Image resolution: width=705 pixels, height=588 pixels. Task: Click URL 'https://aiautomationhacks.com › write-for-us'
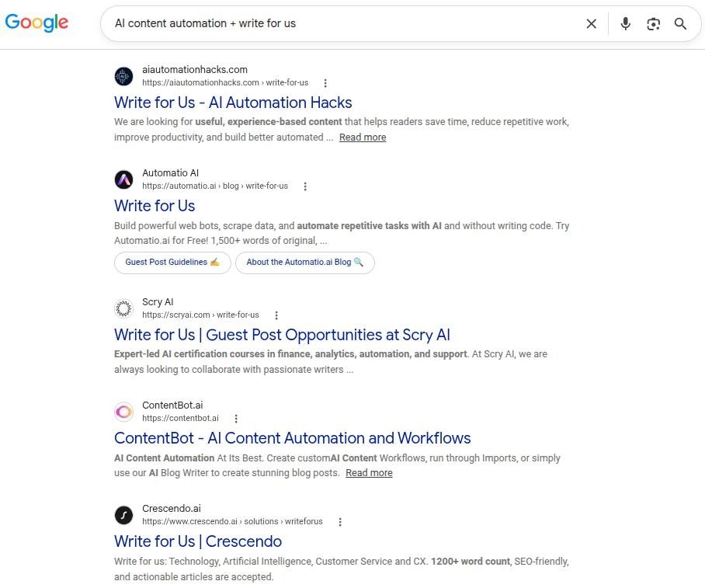click(225, 83)
